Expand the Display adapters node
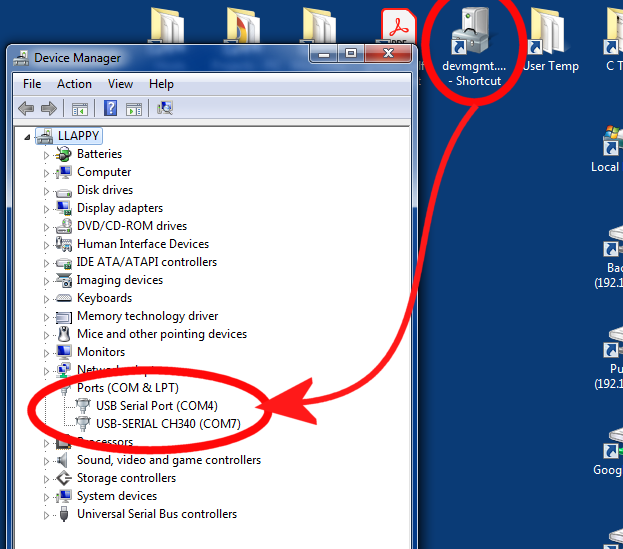Screen dimensions: 623x549 (x=46, y=209)
